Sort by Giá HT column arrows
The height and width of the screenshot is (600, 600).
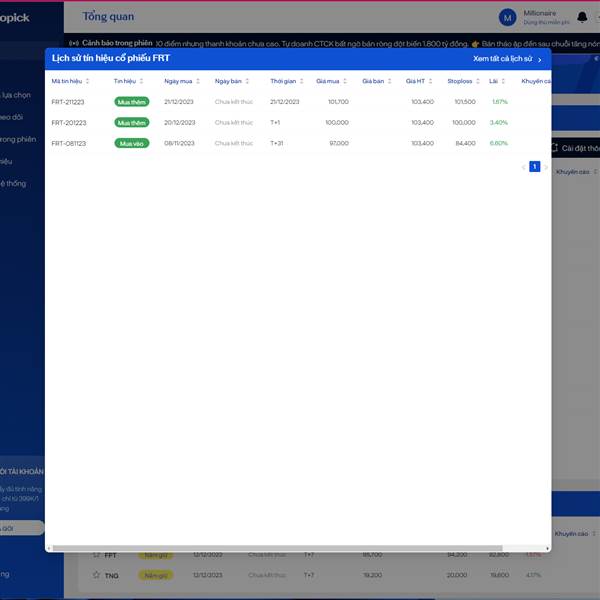pyautogui.click(x=430, y=81)
